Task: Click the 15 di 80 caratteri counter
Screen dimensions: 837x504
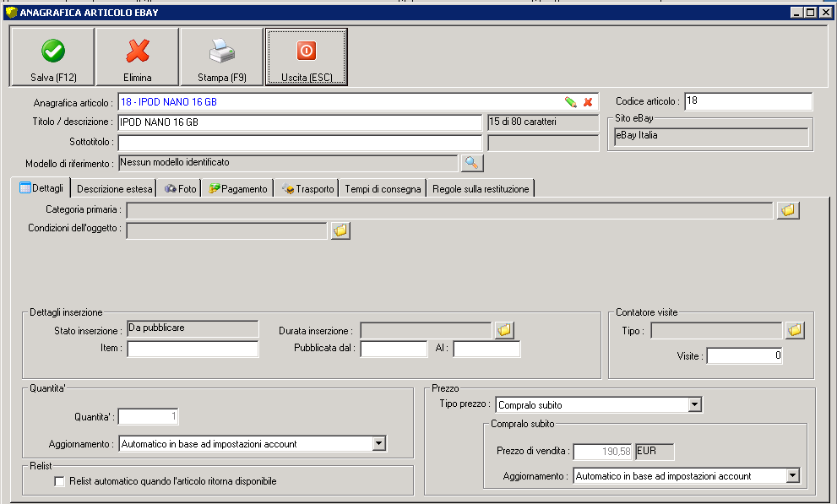Action: pyautogui.click(x=543, y=122)
